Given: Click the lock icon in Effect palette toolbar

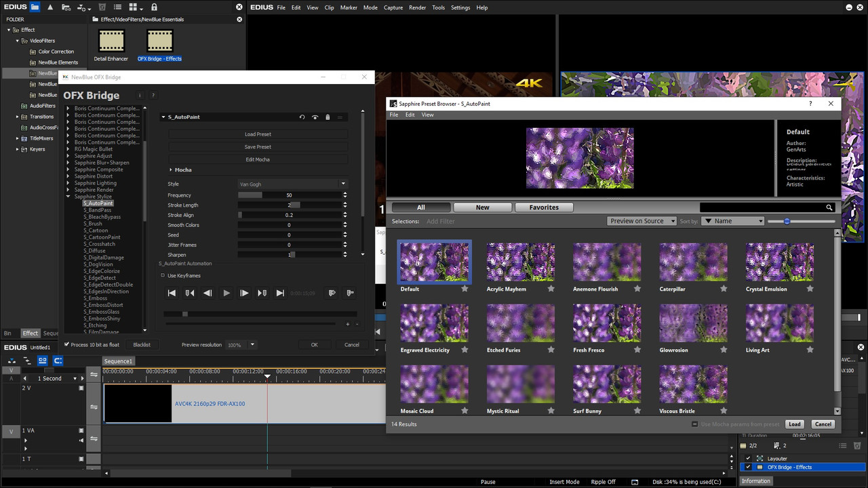Looking at the screenshot, I should (154, 7).
